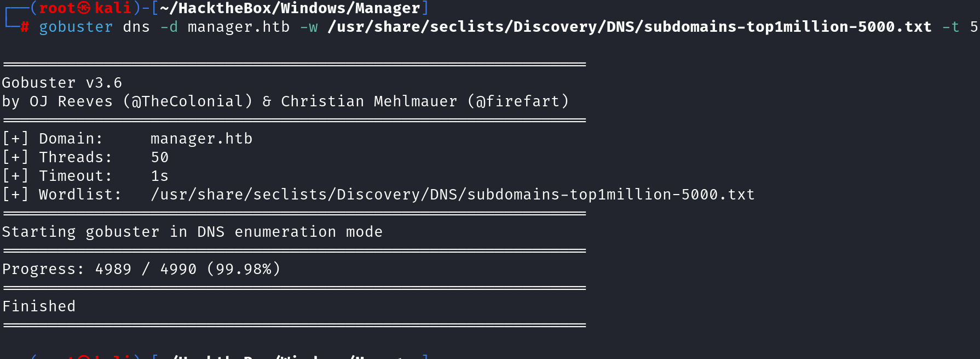Click manager.htb in the typed command
The height and width of the screenshot is (359, 980).
(x=239, y=27)
